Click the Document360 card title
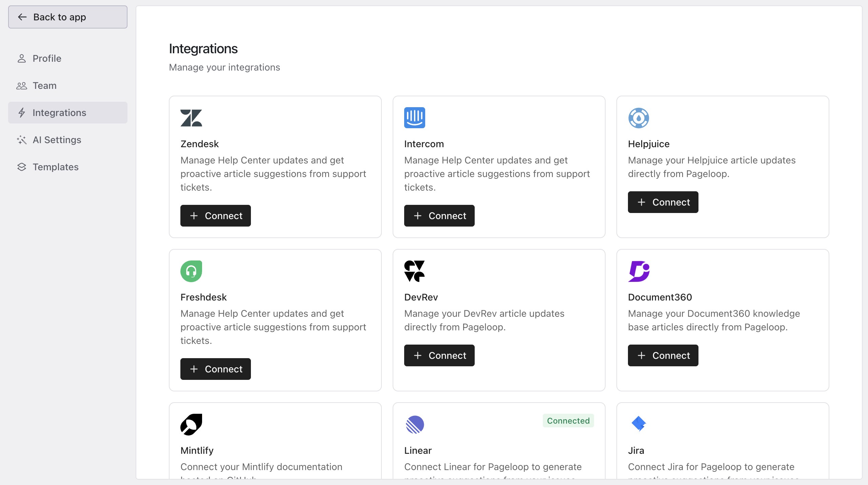The height and width of the screenshot is (485, 868). tap(660, 297)
